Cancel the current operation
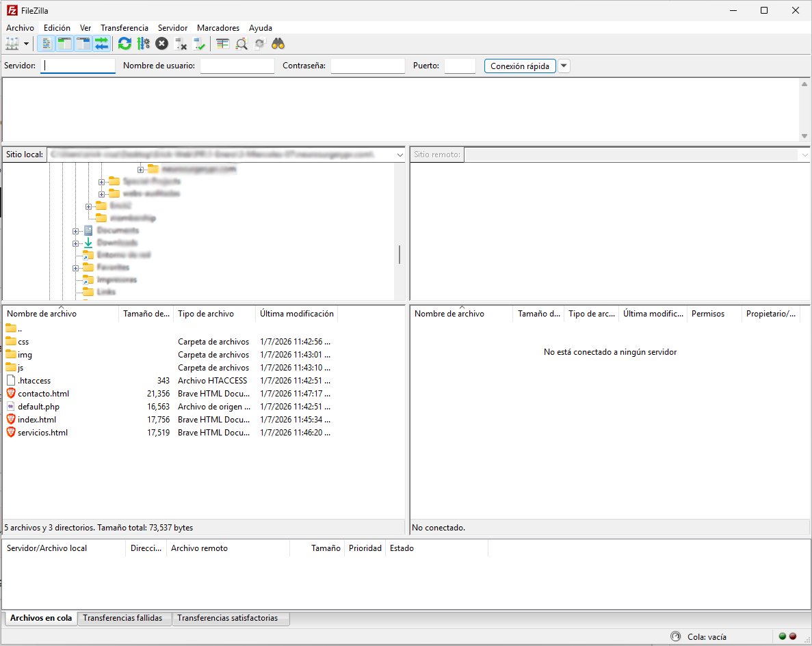This screenshot has width=812, height=646. (161, 43)
